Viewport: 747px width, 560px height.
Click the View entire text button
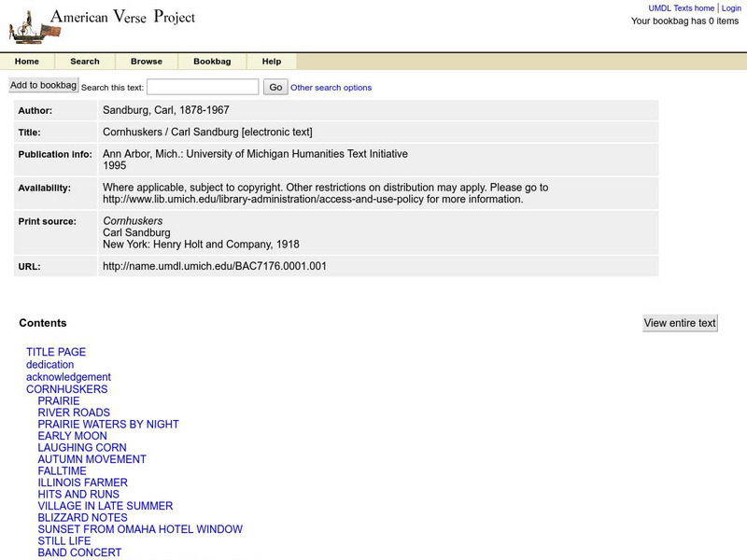click(x=680, y=322)
